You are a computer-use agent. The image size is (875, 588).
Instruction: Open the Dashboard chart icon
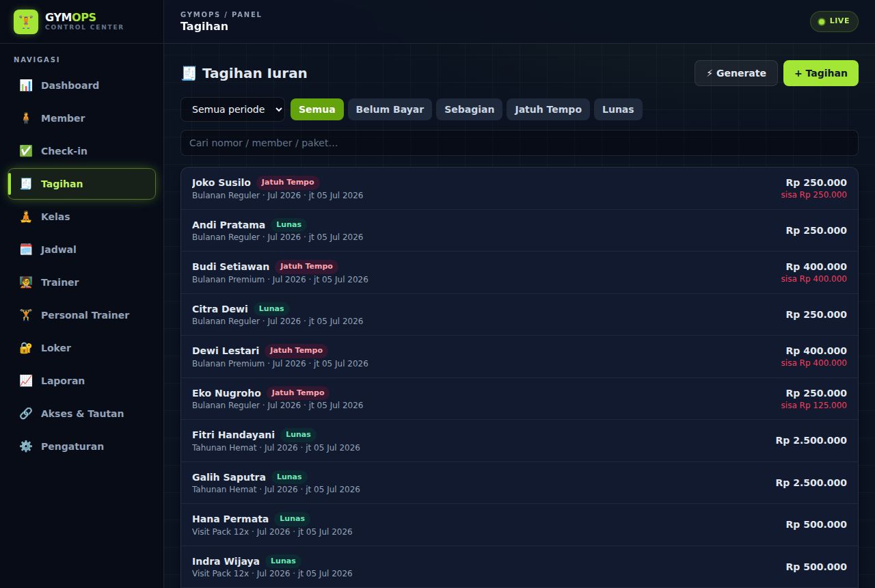[26, 85]
